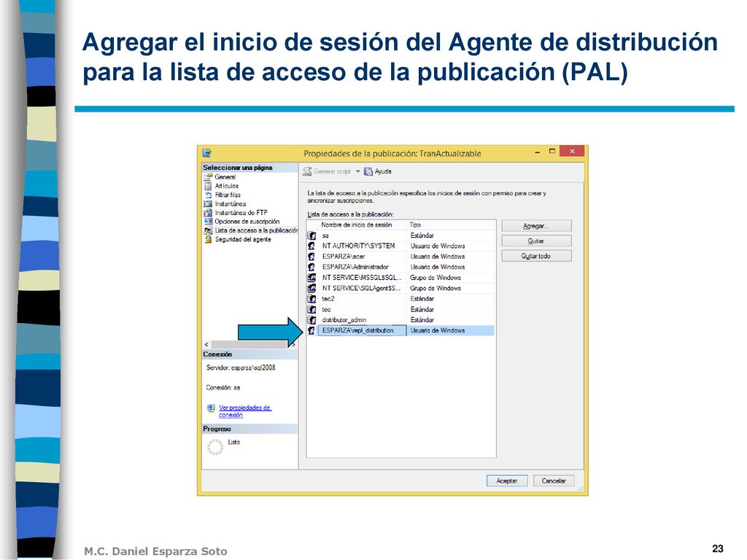This screenshot has height=560, width=747.
Task: Select the tec login row
Action: [x=400, y=309]
